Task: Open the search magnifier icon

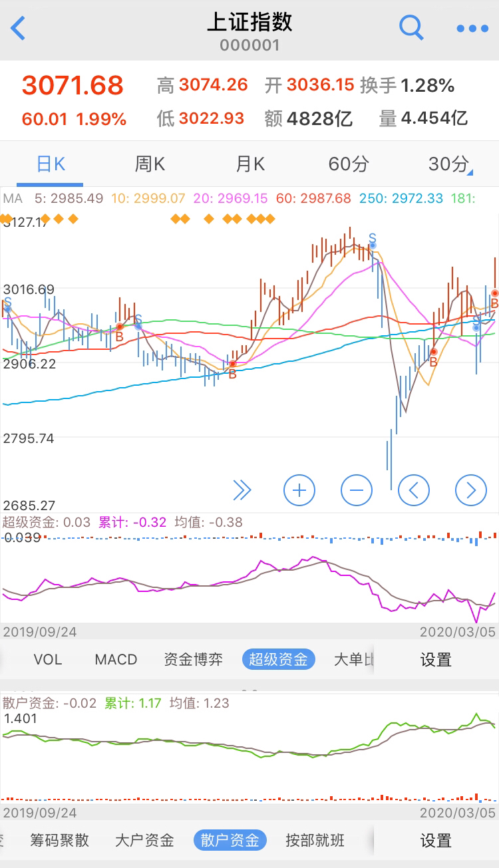Action: (411, 28)
